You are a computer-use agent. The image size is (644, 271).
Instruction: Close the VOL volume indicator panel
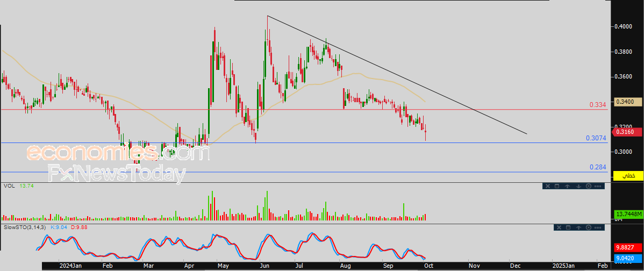click(x=548, y=186)
